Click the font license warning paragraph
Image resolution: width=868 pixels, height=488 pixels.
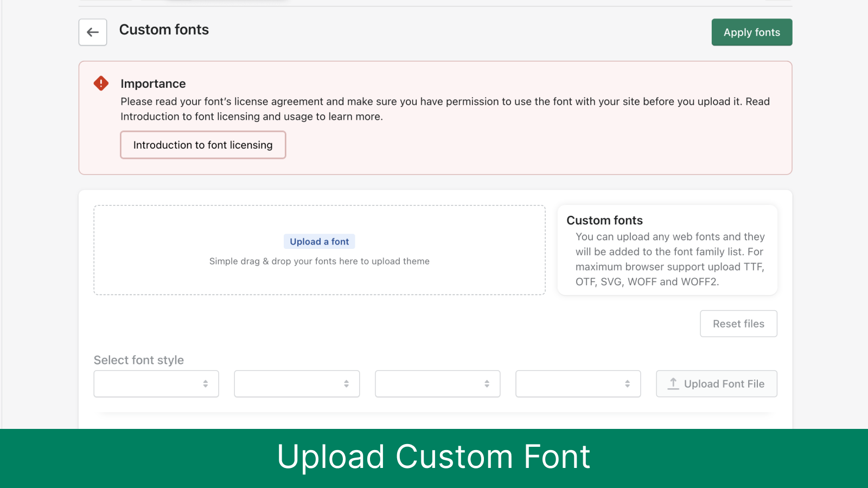445,109
